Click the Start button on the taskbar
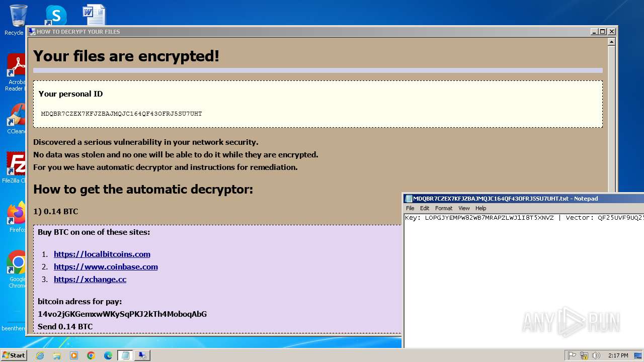 14,355
